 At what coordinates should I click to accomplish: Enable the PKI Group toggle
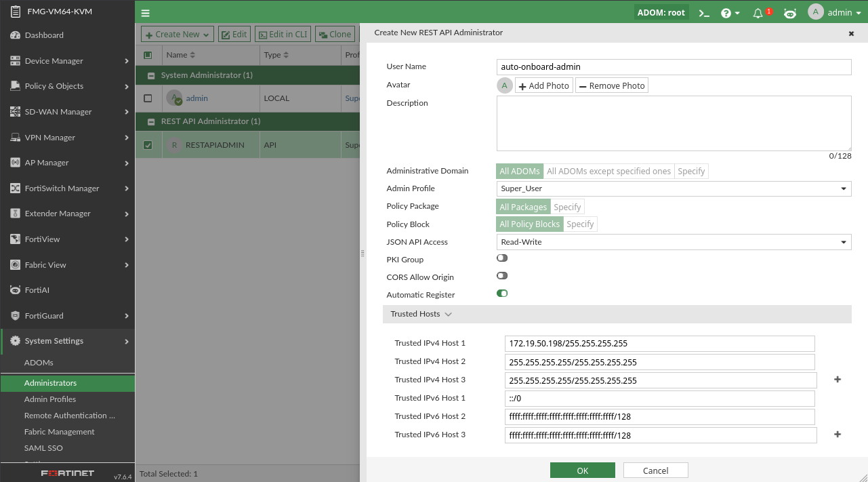pos(502,258)
